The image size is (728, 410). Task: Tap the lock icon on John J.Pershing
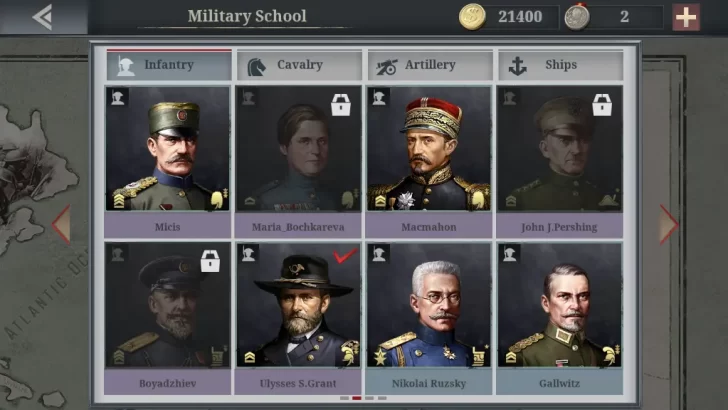pos(602,104)
